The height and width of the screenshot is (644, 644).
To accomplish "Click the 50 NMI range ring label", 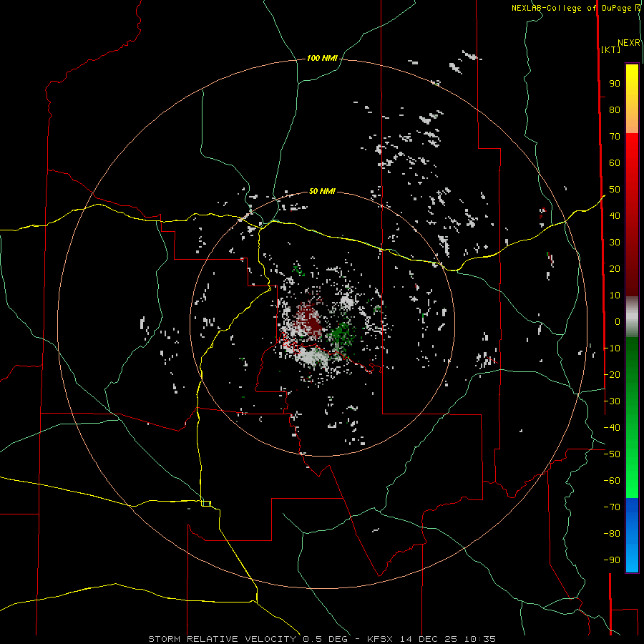I will click(322, 191).
